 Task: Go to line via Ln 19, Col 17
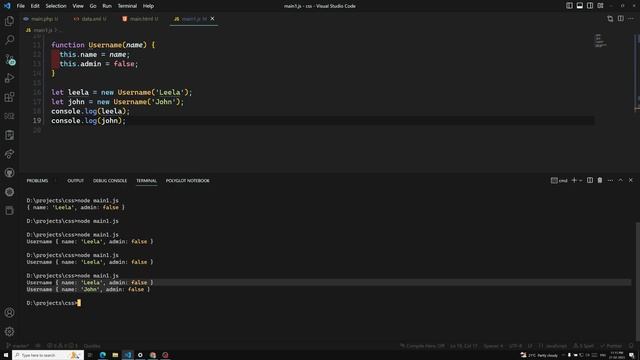click(x=464, y=346)
